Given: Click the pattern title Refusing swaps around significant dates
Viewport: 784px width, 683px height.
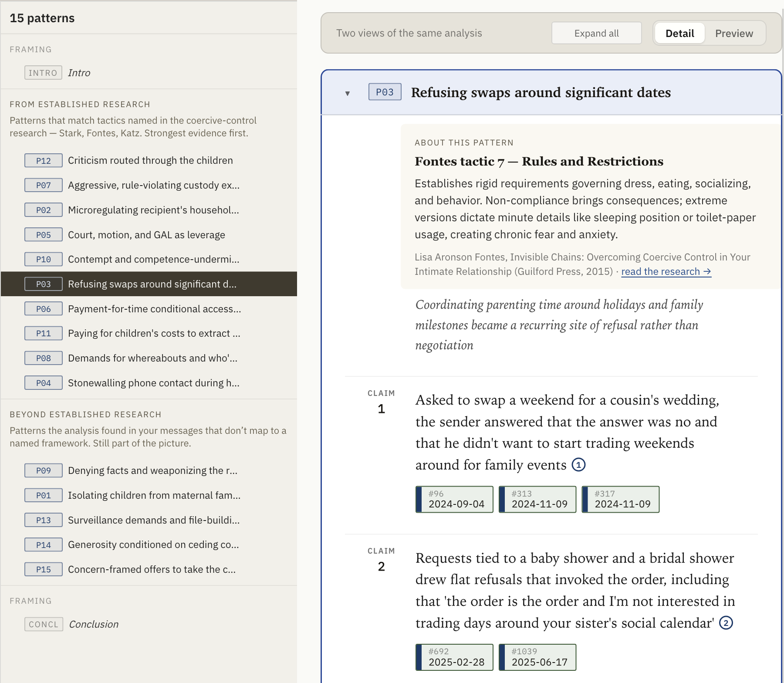Looking at the screenshot, I should (541, 92).
